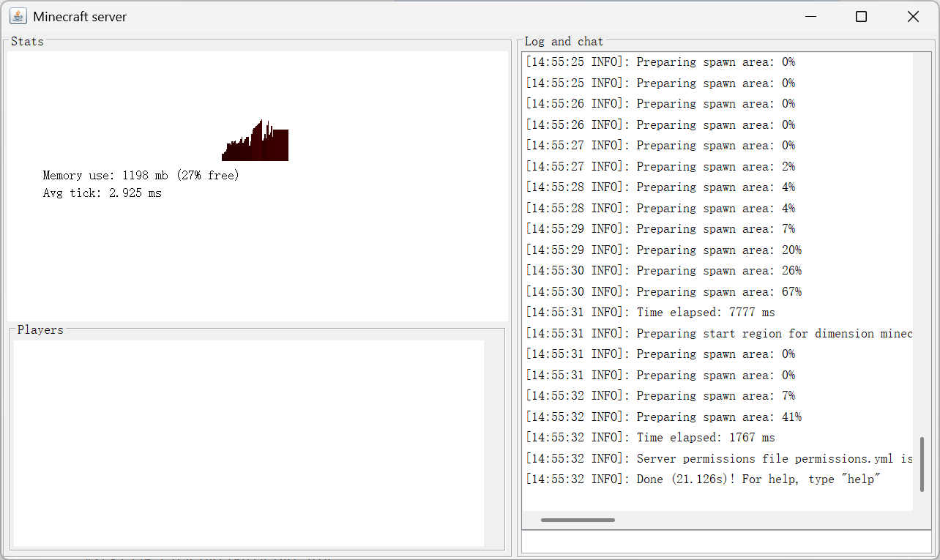Maximize the Minecraft server window
Viewport: 940px width, 560px height.
862,16
